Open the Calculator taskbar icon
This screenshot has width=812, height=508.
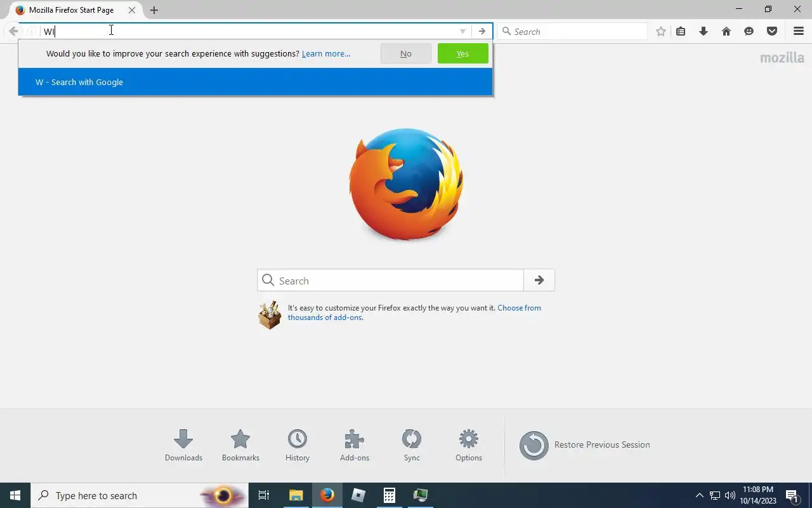pyautogui.click(x=390, y=495)
